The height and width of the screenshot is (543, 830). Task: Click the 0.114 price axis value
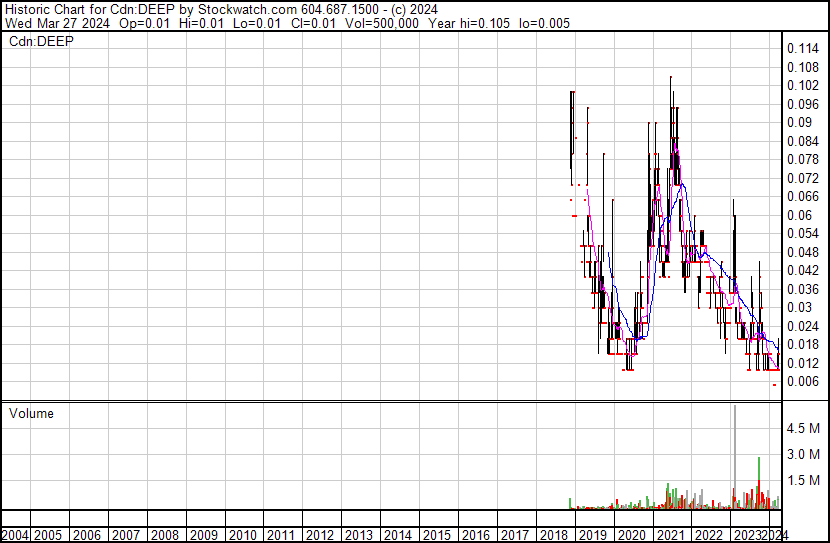click(x=803, y=49)
